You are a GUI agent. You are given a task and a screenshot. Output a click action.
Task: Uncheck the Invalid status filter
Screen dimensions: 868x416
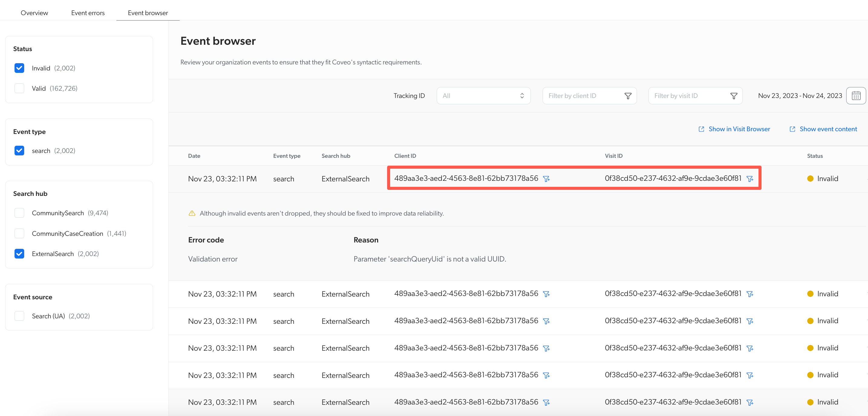[19, 68]
